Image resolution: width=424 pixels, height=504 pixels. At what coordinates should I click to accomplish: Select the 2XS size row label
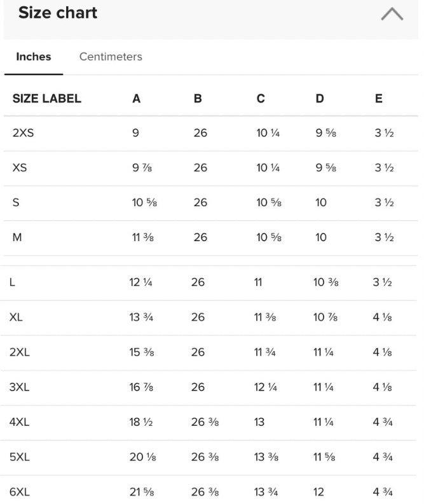(23, 133)
